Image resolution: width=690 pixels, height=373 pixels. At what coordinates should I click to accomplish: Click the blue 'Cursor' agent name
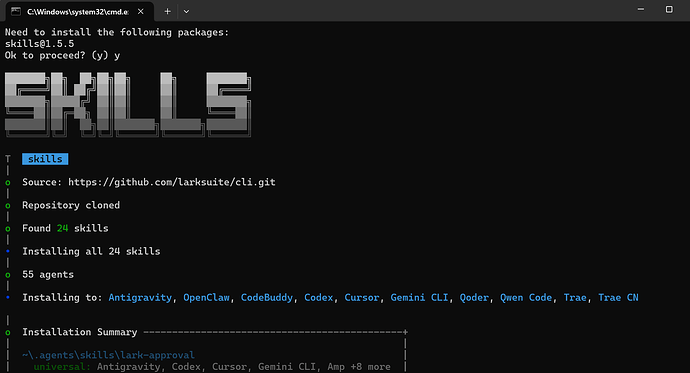pyautogui.click(x=362, y=298)
